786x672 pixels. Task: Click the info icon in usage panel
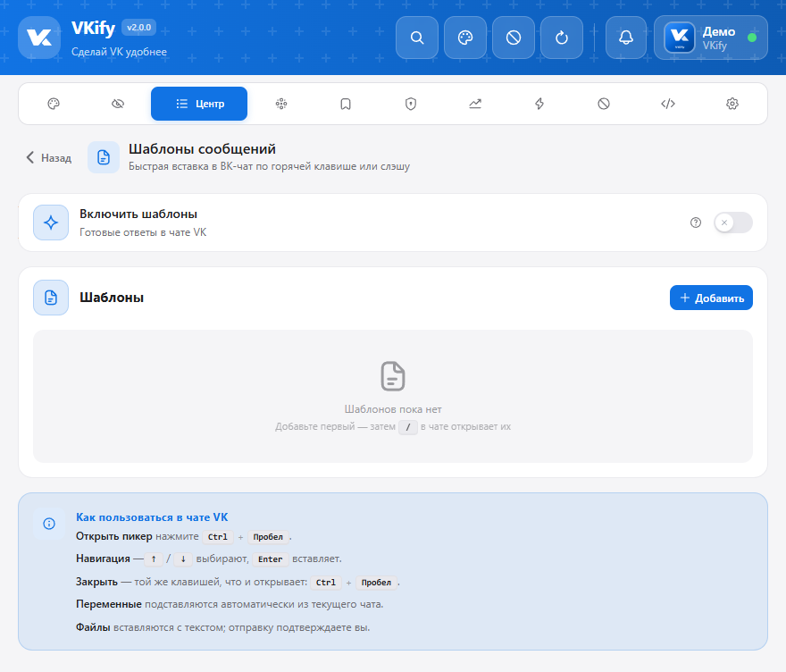click(49, 524)
